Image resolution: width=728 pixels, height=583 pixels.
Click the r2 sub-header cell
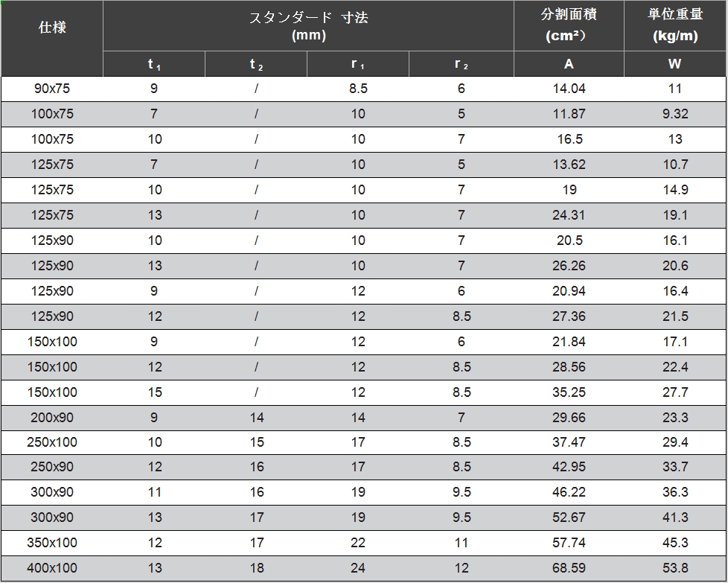pos(462,65)
